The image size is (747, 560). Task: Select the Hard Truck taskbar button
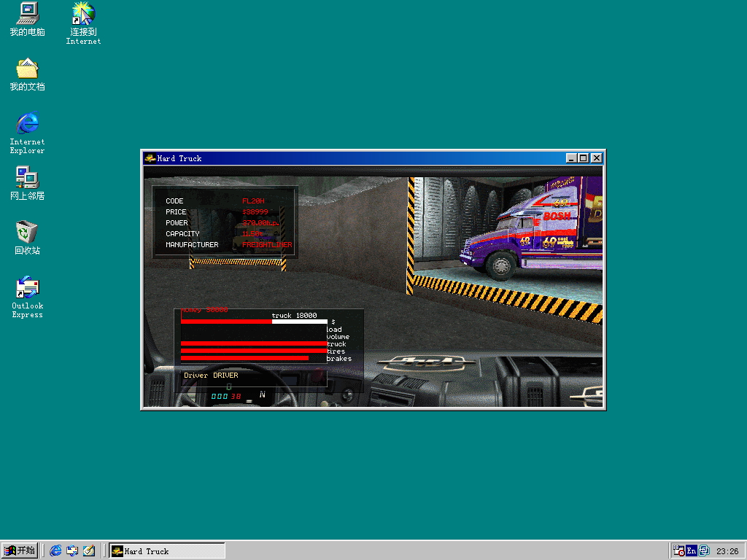click(x=167, y=551)
